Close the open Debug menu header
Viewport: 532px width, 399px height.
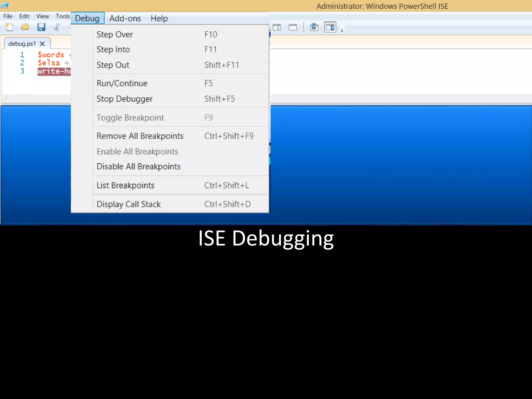click(x=87, y=18)
